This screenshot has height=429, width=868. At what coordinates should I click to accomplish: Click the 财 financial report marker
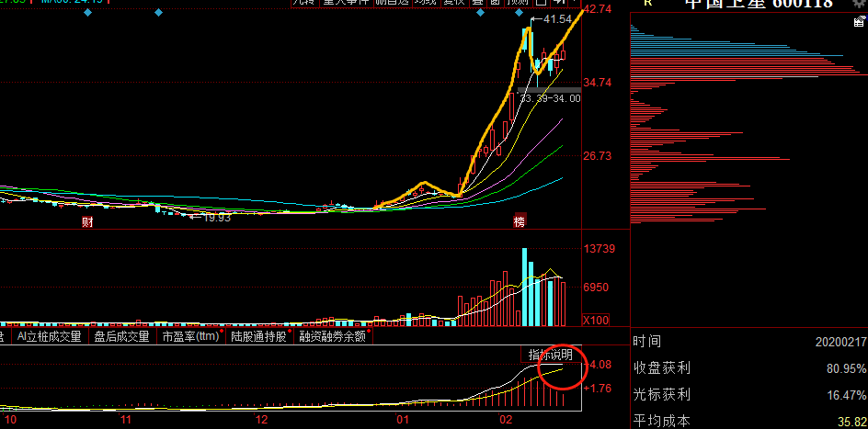point(87,221)
